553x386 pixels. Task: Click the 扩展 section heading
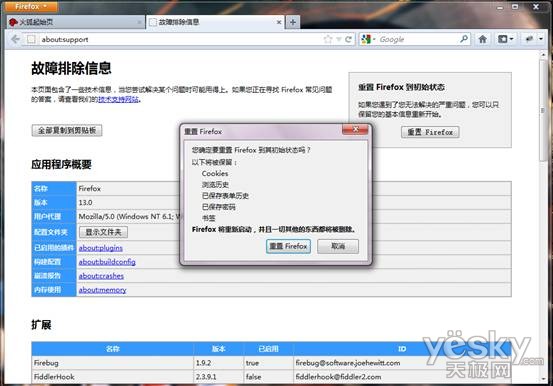41,325
